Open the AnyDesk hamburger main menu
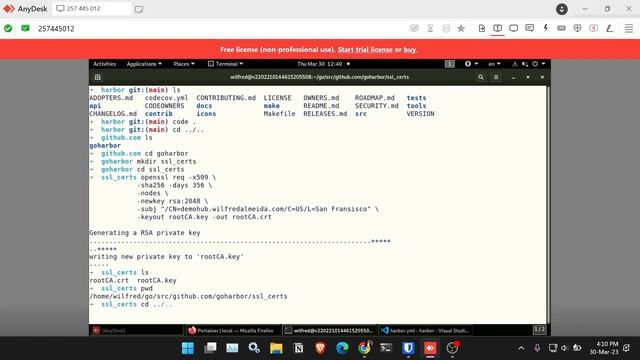The width and height of the screenshot is (640, 360). click(x=629, y=28)
